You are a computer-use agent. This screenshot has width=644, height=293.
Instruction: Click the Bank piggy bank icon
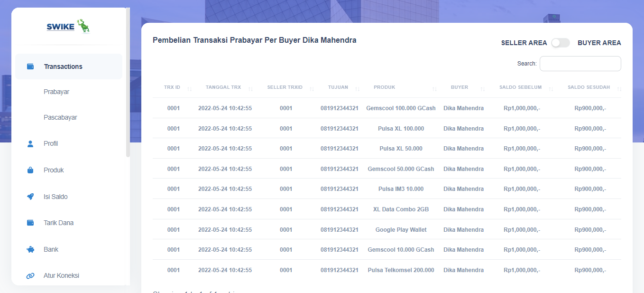pos(30,249)
